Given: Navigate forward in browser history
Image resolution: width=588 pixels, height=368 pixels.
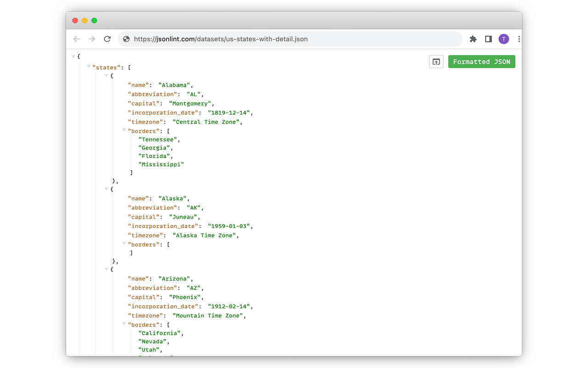Looking at the screenshot, I should click(91, 39).
